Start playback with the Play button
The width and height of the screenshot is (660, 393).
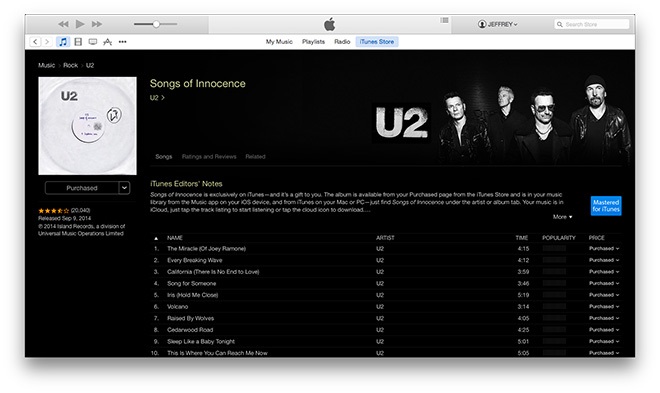[80, 24]
